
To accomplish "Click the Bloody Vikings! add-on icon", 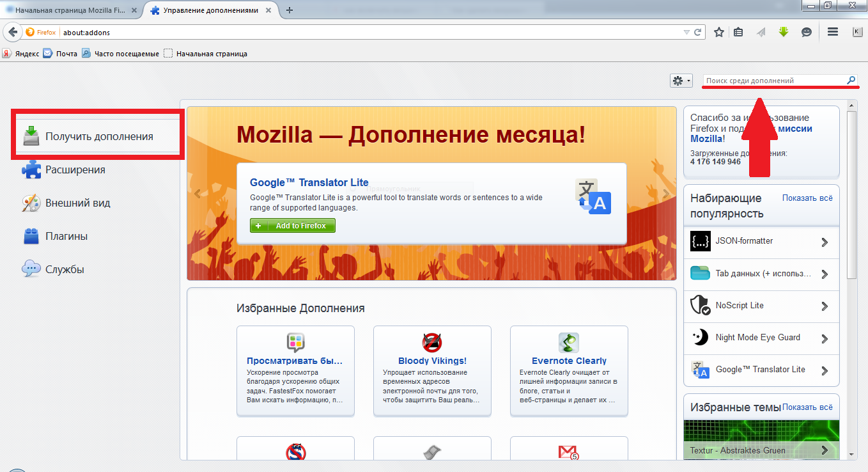I will (x=432, y=343).
